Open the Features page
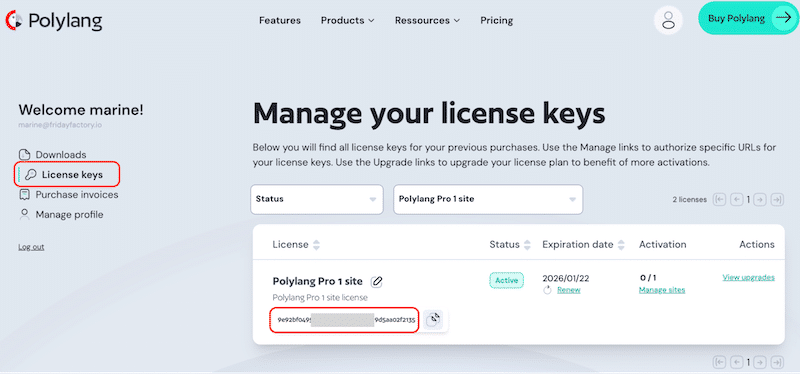Viewport: 800px width, 374px height. pos(280,20)
